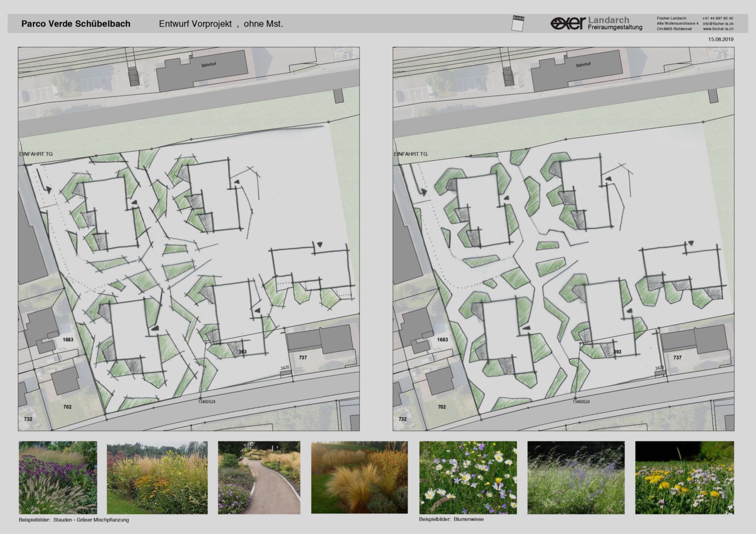Open the purple perennial planting photo
This screenshot has height=534, width=756.
click(x=58, y=477)
